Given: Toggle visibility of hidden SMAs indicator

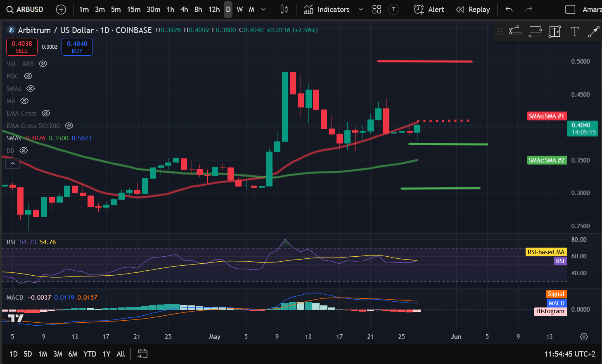Looking at the screenshot, I should [x=31, y=88].
